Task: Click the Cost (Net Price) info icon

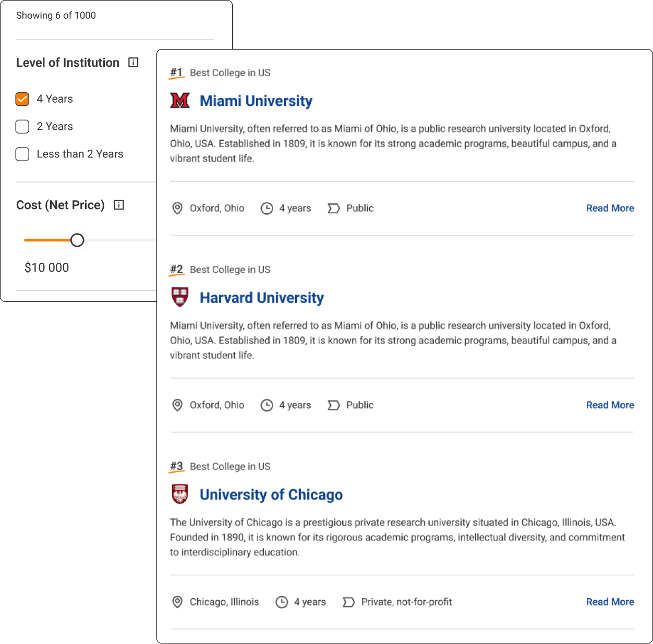Action: 119,205
